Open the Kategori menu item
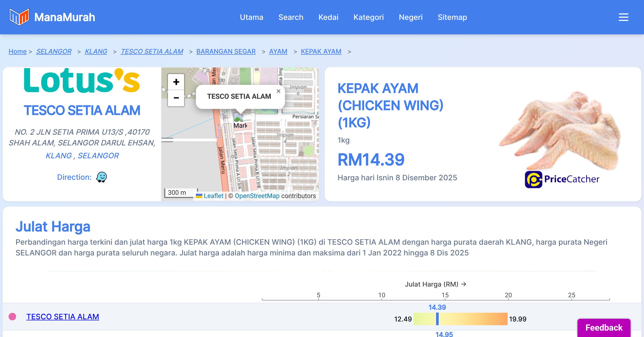 click(x=368, y=17)
